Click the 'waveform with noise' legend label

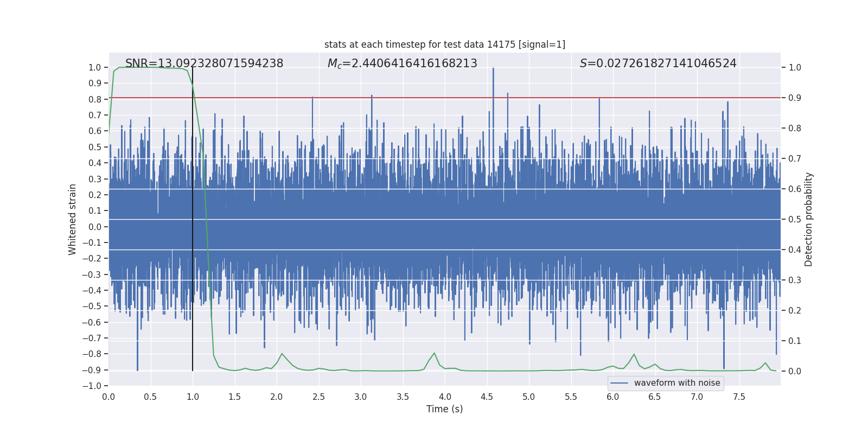pos(677,383)
